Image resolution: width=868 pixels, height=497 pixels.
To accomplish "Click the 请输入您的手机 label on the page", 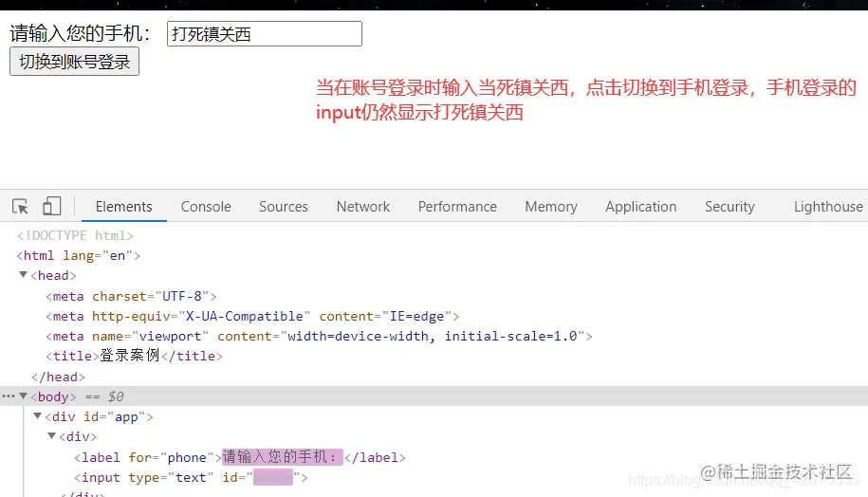I will [81, 33].
